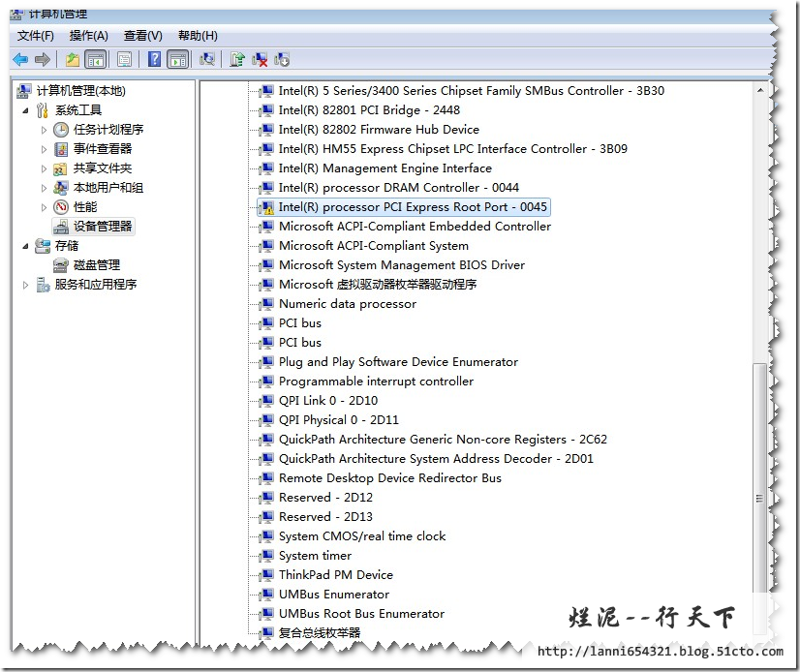Select QuickPath Architecture System Address Decoder - 2D01
The height and width of the screenshot is (672, 800).
436,459
